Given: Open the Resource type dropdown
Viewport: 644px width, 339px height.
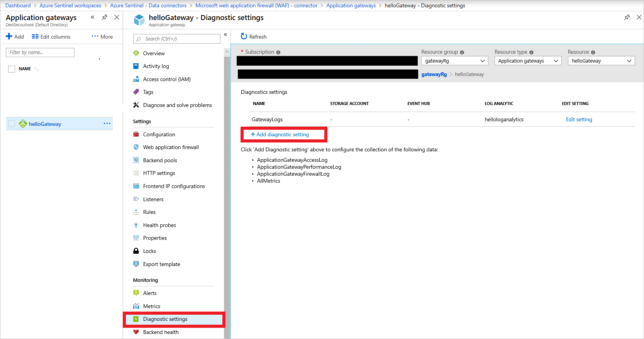Looking at the screenshot, I should click(x=528, y=61).
